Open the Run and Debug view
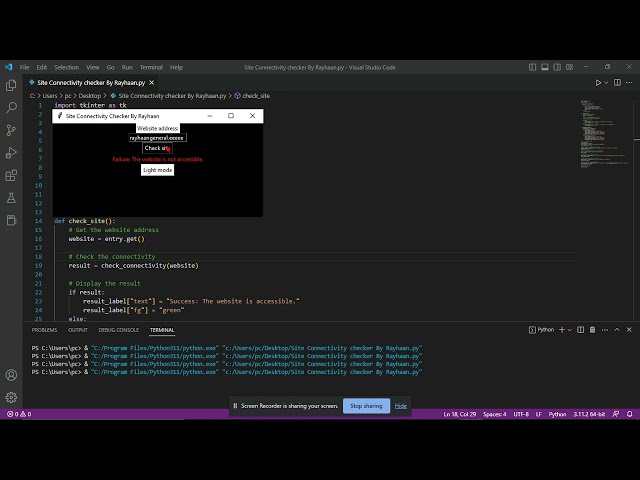640x480 pixels. point(11,153)
